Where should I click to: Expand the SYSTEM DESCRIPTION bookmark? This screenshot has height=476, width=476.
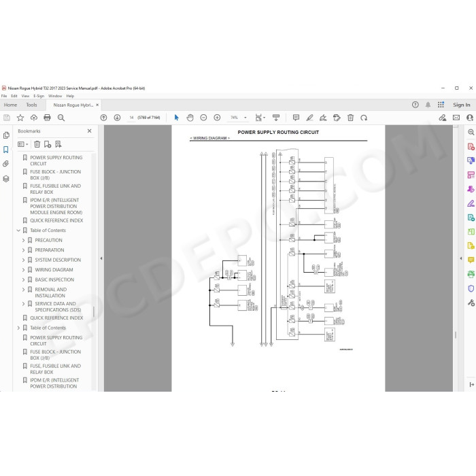(23, 260)
